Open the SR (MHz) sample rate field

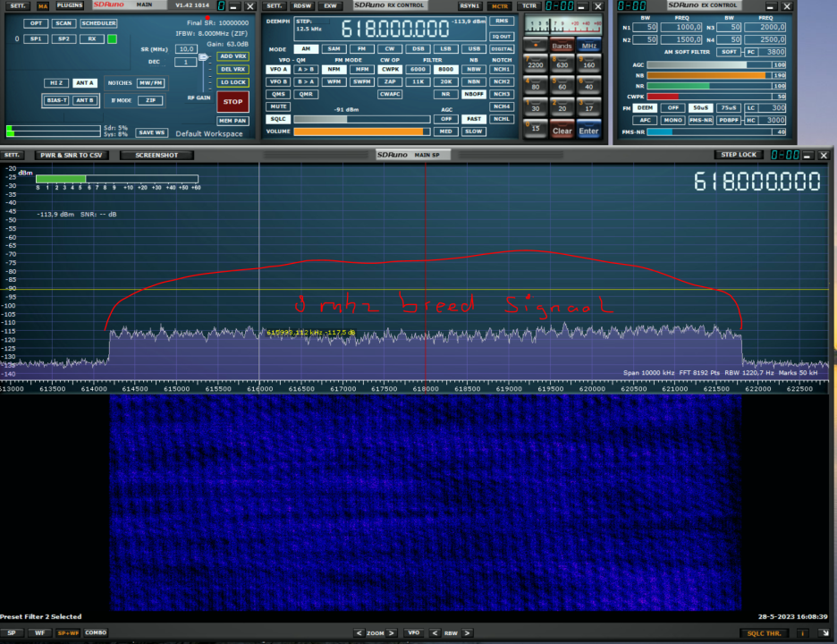pyautogui.click(x=186, y=49)
